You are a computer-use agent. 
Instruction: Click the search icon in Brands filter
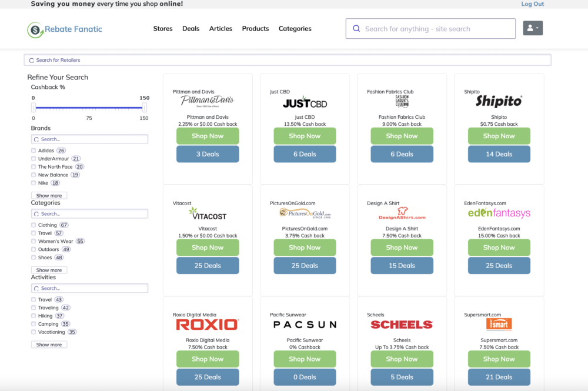click(36, 139)
